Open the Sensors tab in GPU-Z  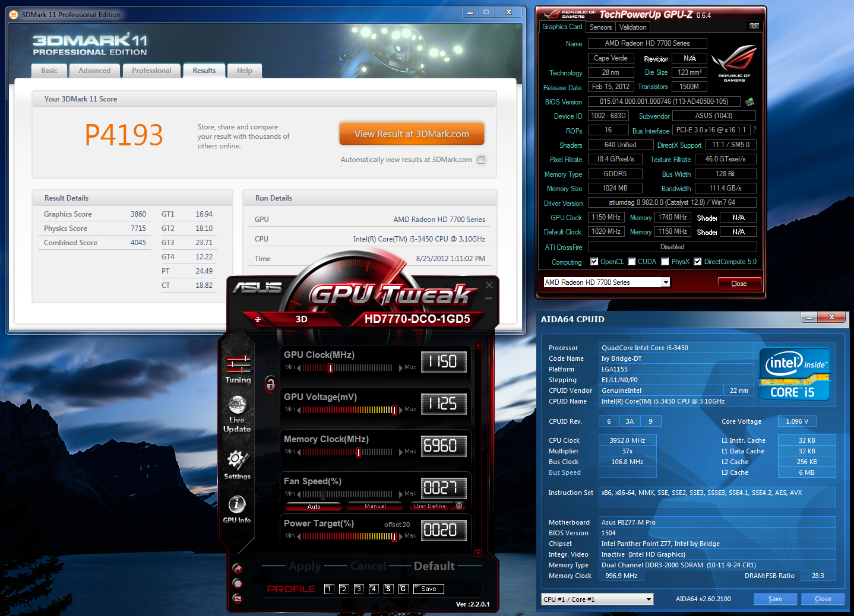click(x=600, y=27)
